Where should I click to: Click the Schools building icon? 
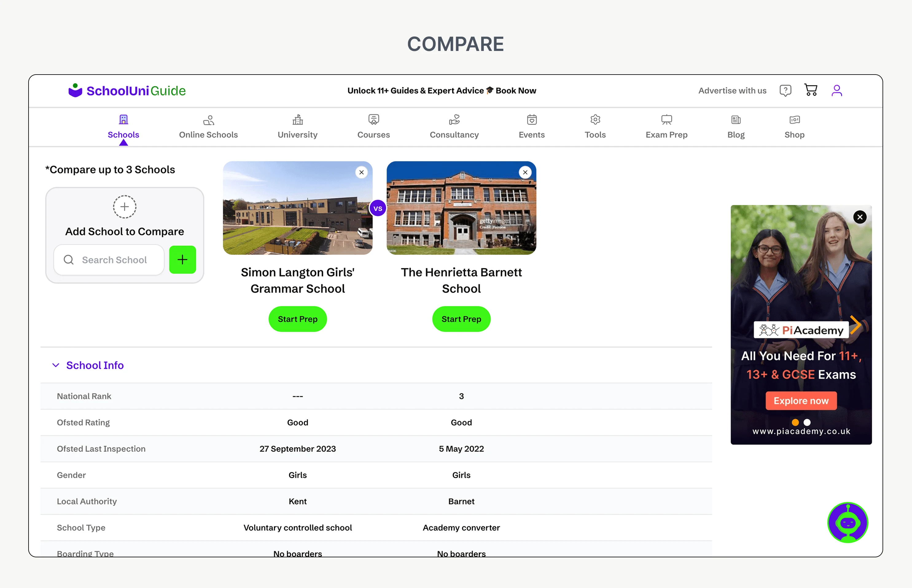click(123, 119)
